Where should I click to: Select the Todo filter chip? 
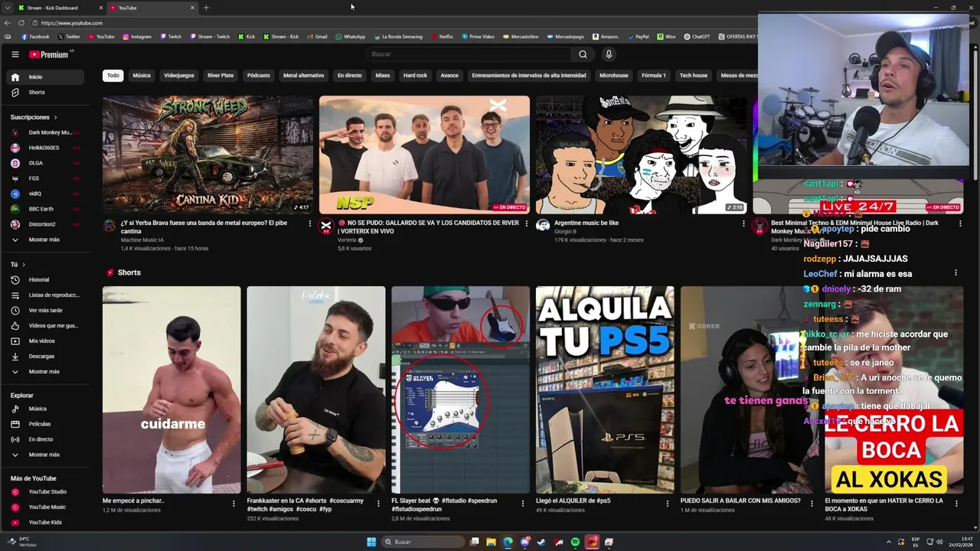[x=113, y=76]
